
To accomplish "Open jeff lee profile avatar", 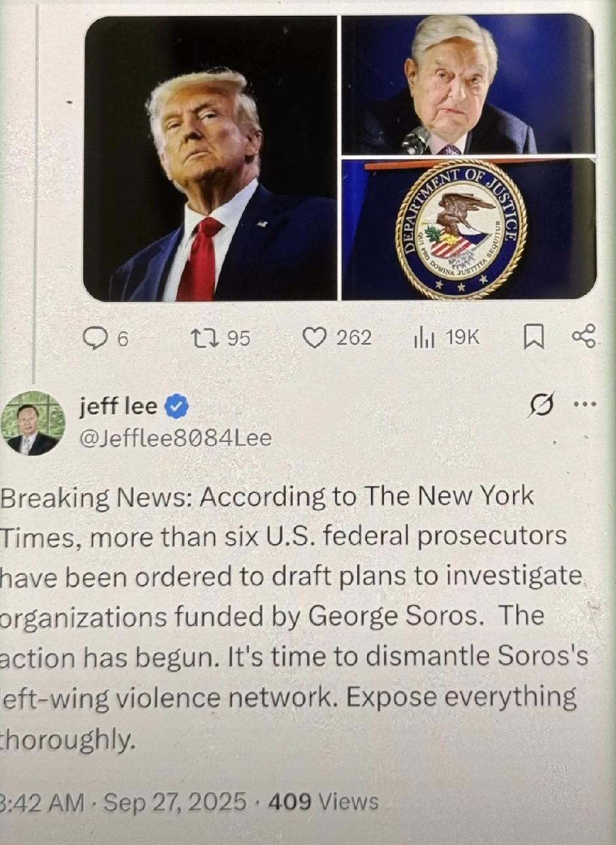I will coord(33,423).
